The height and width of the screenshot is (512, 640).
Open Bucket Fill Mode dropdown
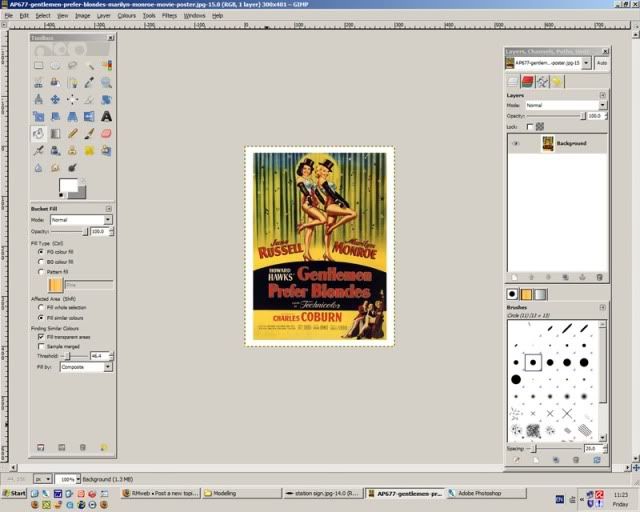(x=81, y=220)
